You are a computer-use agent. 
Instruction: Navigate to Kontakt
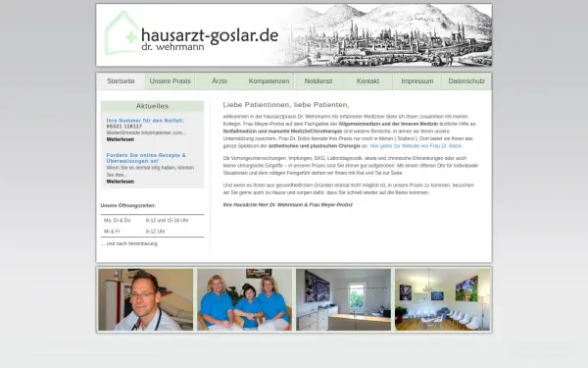367,81
